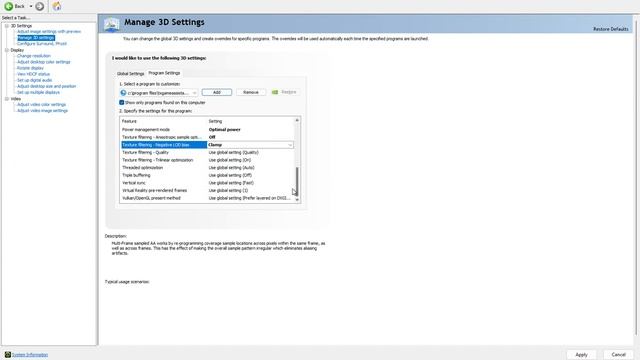Select Texture filtering - Quality row

point(207,152)
